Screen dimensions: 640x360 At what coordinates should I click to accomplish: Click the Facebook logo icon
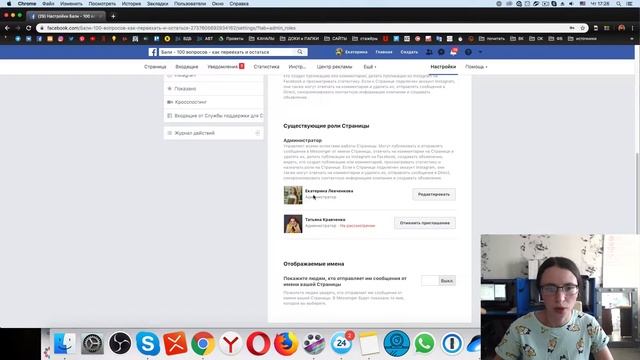153,52
